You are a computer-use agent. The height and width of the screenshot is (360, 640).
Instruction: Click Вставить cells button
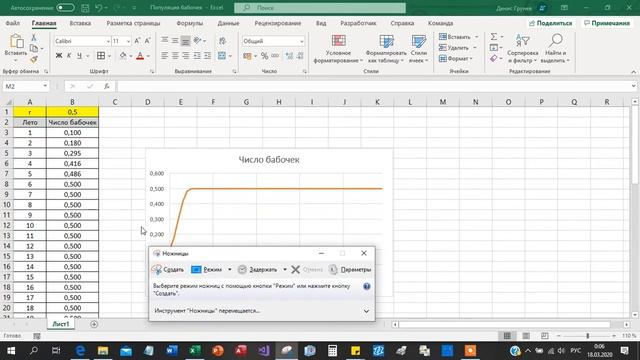[455, 37]
